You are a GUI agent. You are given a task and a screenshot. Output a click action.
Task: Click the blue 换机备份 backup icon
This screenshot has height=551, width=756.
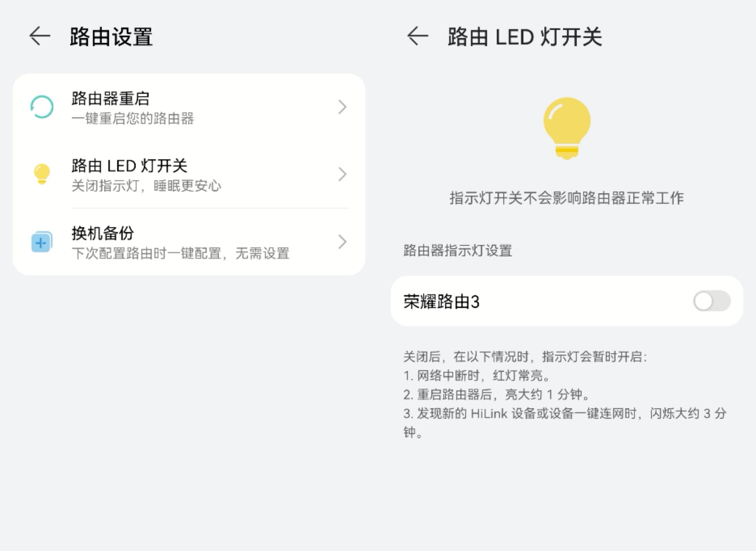[42, 242]
